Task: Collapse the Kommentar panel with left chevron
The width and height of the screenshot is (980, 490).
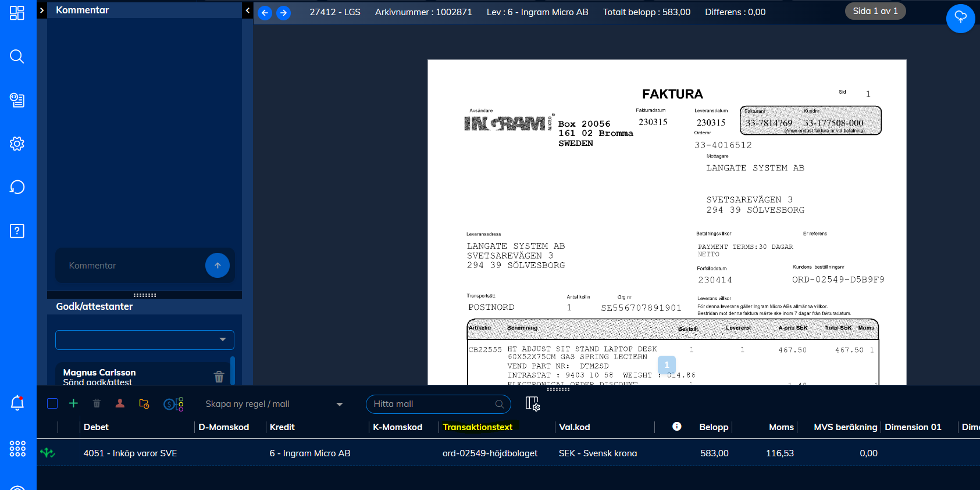Action: (x=248, y=10)
